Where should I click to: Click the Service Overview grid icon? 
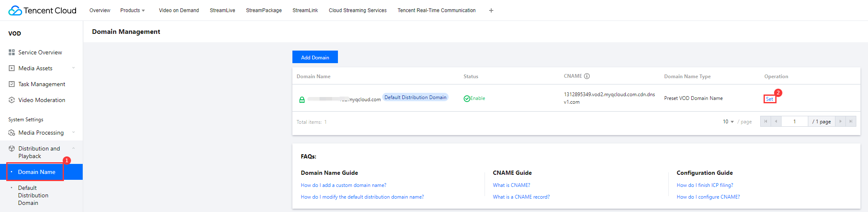[12, 52]
